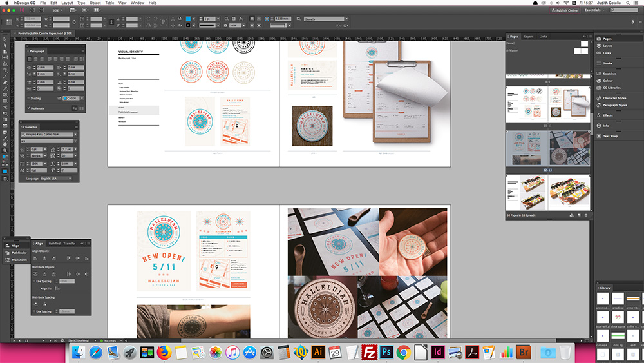
Task: Open the font size dropdown
Action: tap(45, 149)
